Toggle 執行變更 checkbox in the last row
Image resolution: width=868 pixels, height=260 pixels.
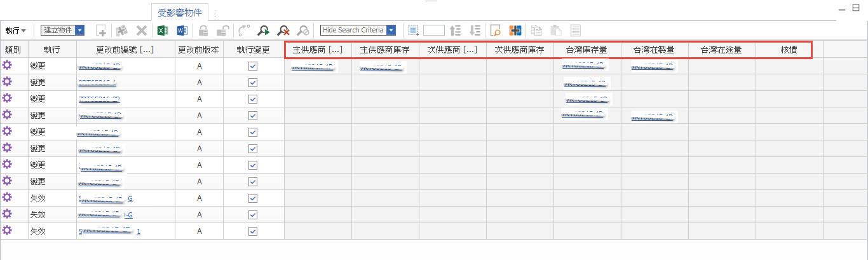click(253, 231)
